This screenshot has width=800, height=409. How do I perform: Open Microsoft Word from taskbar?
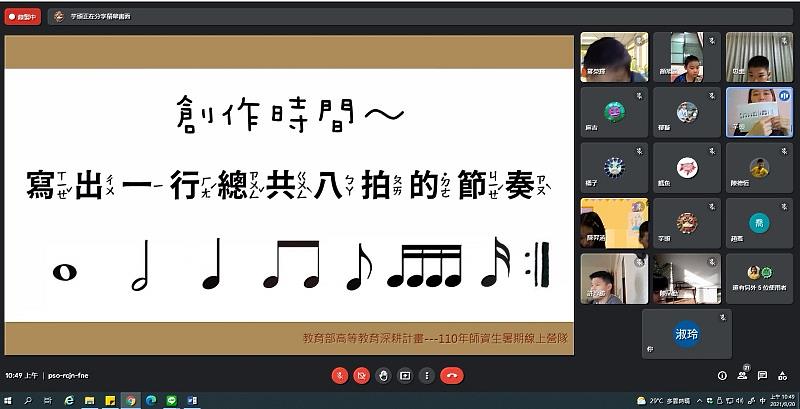[x=192, y=401]
